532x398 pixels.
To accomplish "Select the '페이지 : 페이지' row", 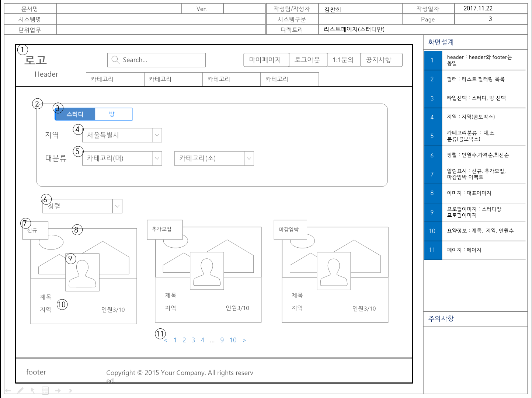I will (475, 250).
